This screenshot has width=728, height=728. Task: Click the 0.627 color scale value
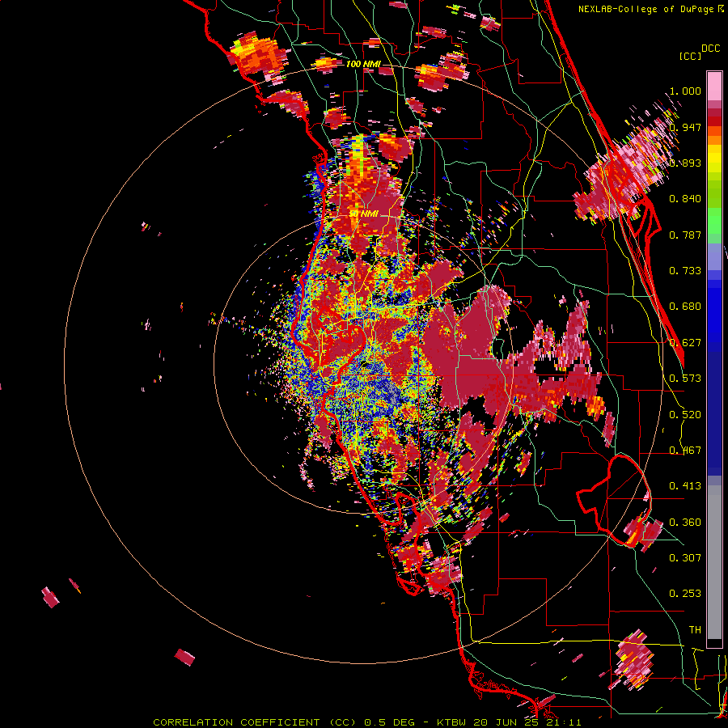point(685,343)
